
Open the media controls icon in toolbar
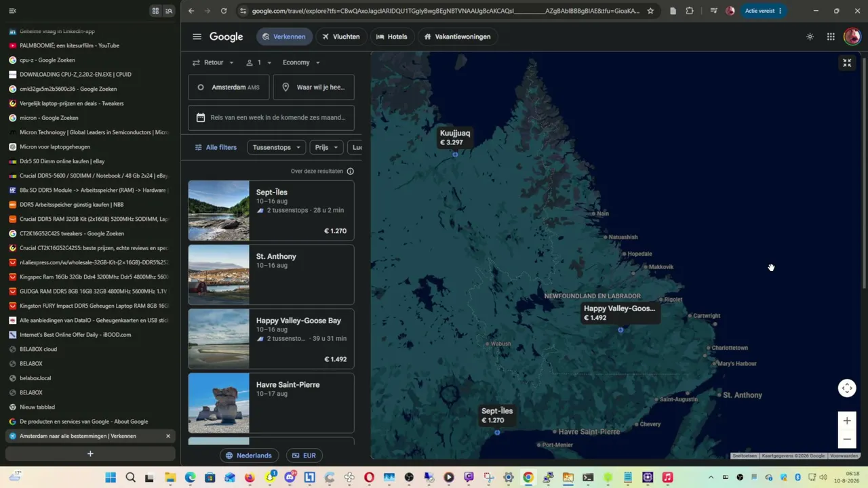click(713, 11)
